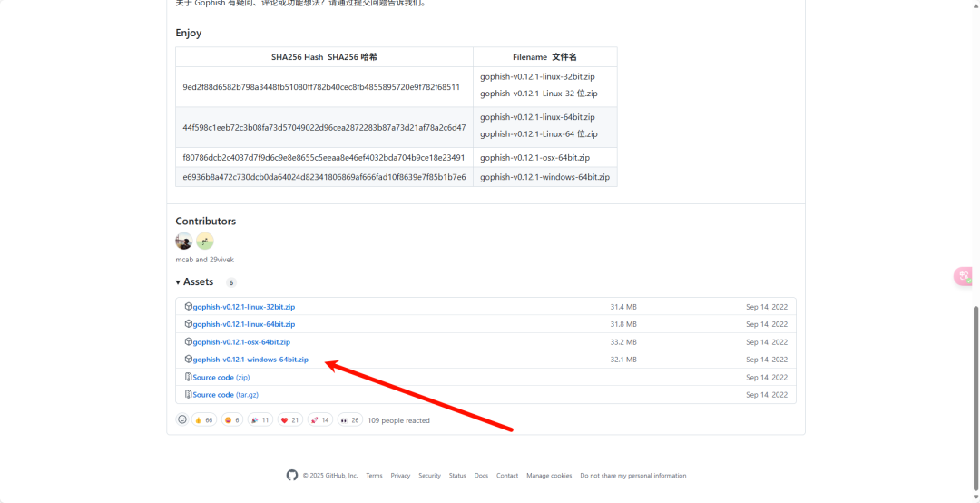Open mcab contributor avatar
The image size is (980, 503).
183,241
